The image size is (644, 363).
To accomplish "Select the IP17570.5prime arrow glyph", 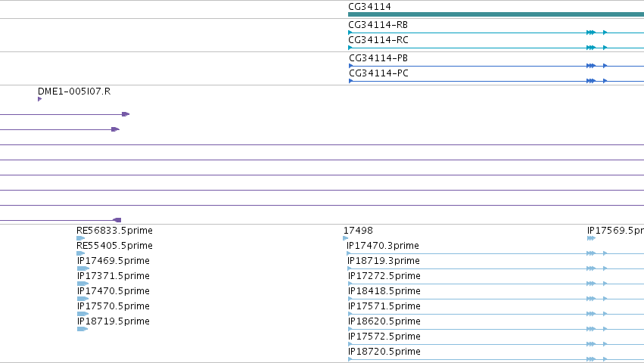I will click(82, 314).
